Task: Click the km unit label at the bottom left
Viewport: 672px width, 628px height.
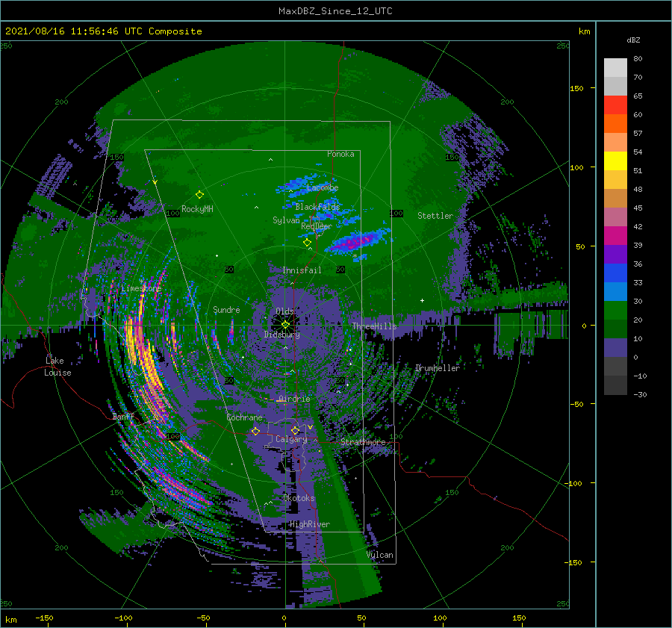Action: 10,620
